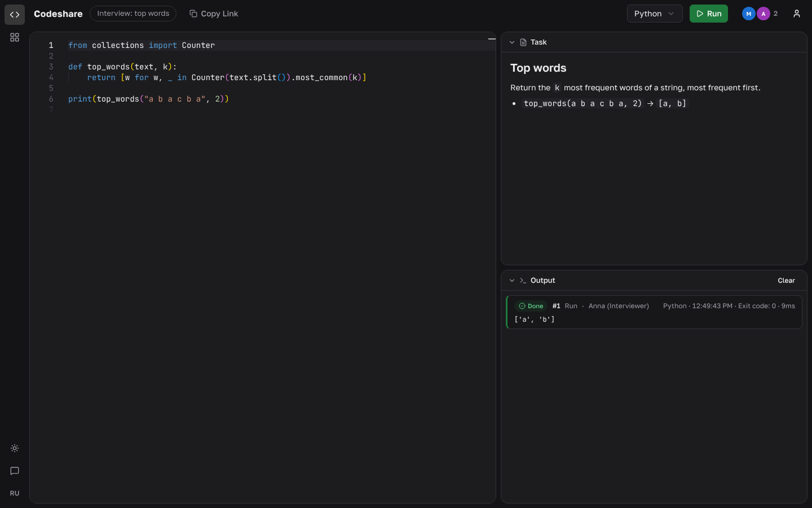Screen dimensions: 812x508
Task: Collapse the Output panel chevron
Action: click(x=512, y=281)
